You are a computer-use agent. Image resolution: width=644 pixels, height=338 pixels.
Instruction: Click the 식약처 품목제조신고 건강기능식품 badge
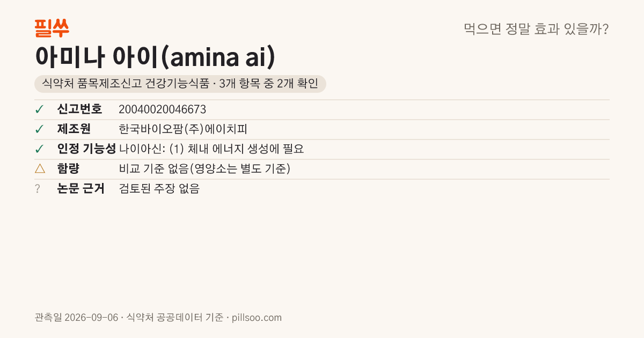[180, 84]
